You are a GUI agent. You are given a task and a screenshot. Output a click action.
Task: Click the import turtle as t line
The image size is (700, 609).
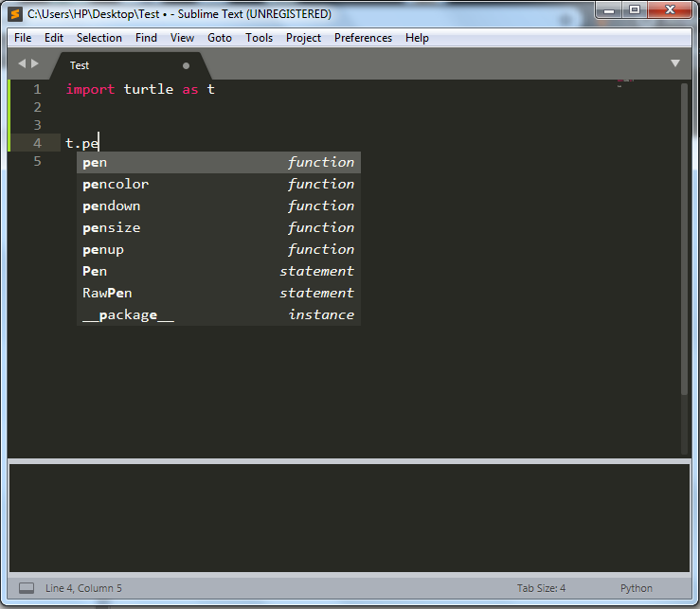point(140,89)
